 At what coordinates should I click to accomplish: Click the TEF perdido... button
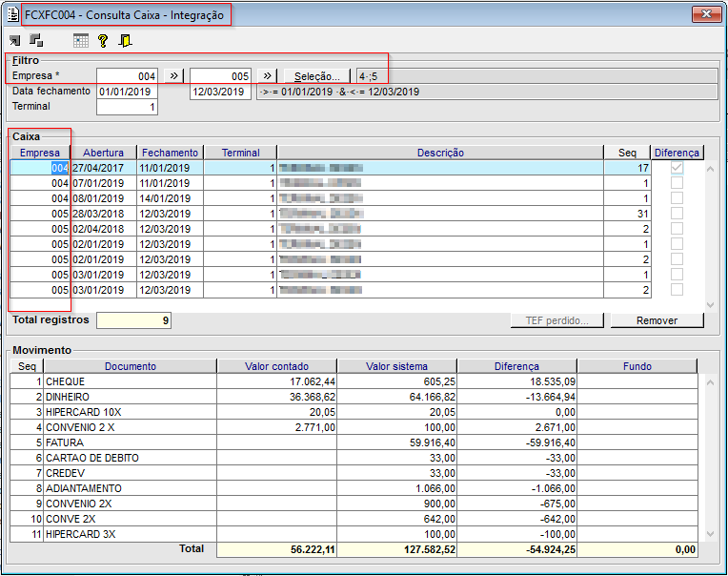557,320
